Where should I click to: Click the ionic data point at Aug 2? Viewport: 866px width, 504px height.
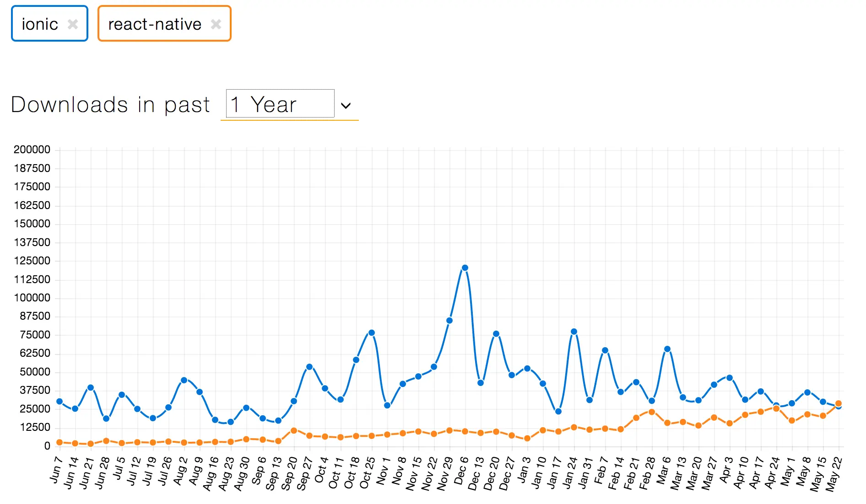coord(184,380)
